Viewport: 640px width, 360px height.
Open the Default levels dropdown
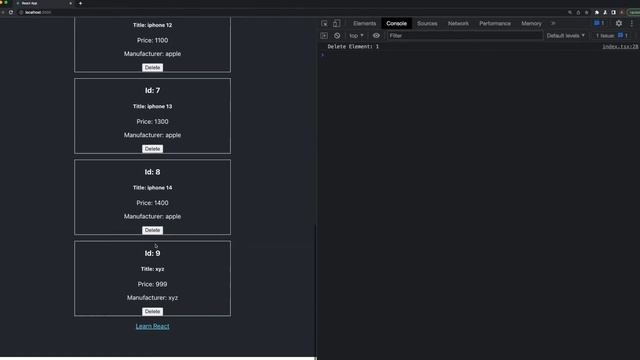point(565,36)
